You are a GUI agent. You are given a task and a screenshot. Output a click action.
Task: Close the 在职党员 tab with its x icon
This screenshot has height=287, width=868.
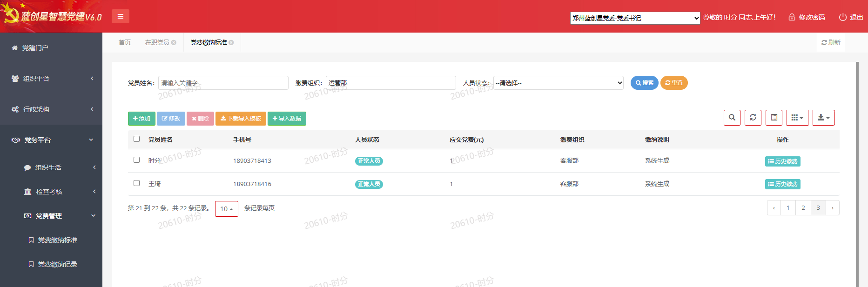[174, 42]
